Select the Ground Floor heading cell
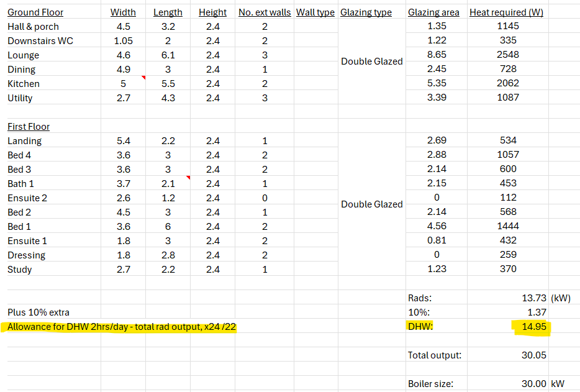 35,12
